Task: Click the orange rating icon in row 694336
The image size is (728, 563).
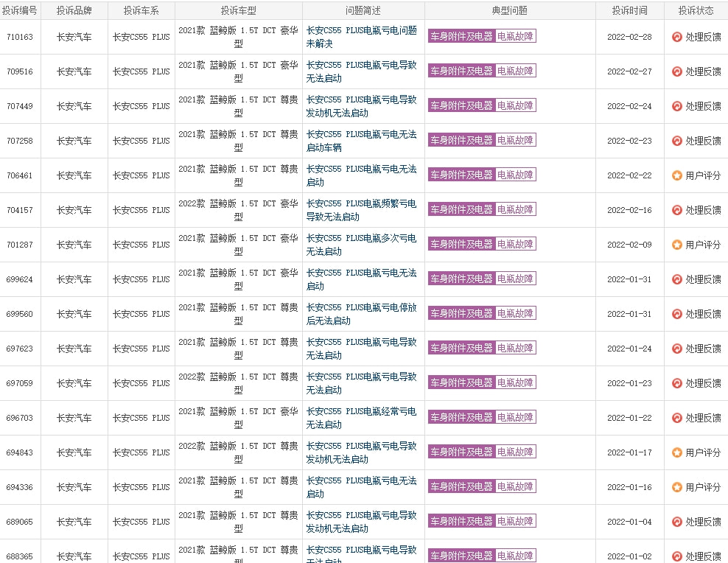Action: [x=677, y=487]
